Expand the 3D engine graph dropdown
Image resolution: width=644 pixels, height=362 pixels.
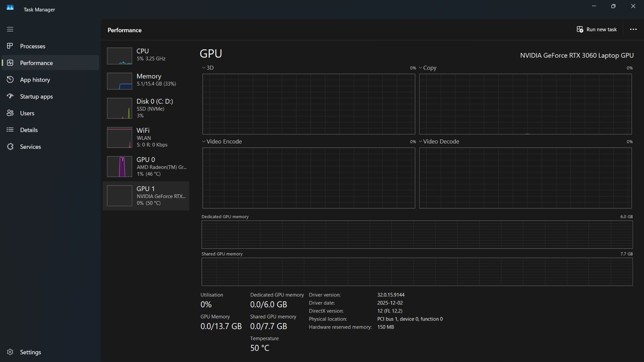[208, 68]
